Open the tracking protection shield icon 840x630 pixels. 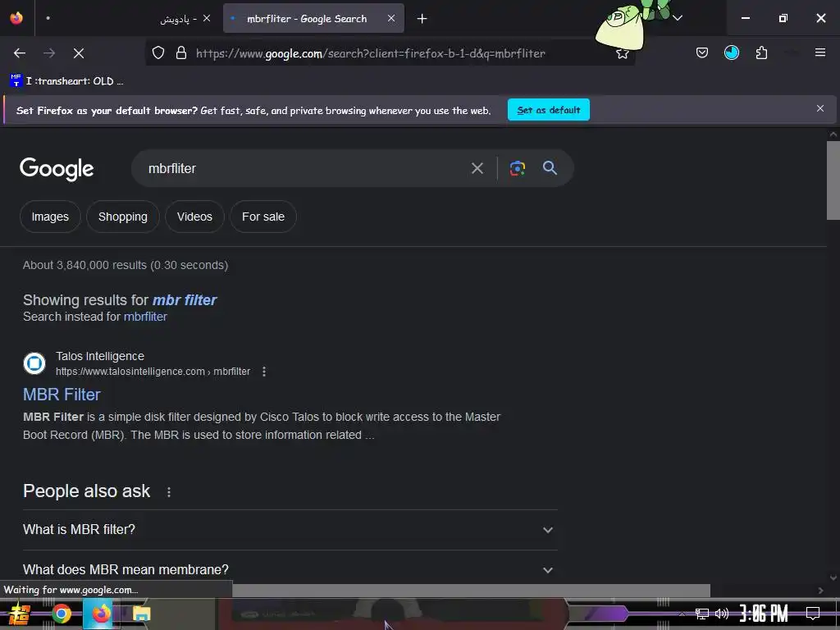tap(158, 53)
